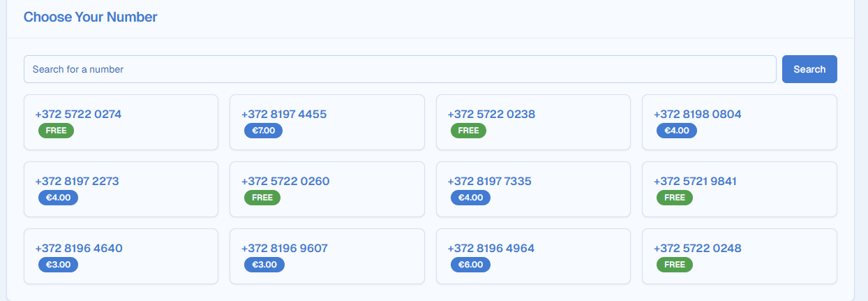
Task: Click FREE badge under +372 5722 0274
Action: (56, 131)
